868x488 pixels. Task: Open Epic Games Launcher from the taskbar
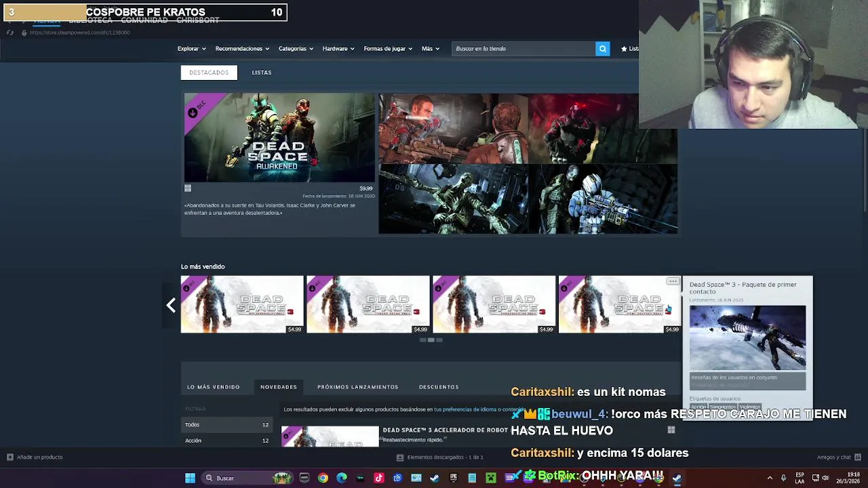(x=453, y=478)
